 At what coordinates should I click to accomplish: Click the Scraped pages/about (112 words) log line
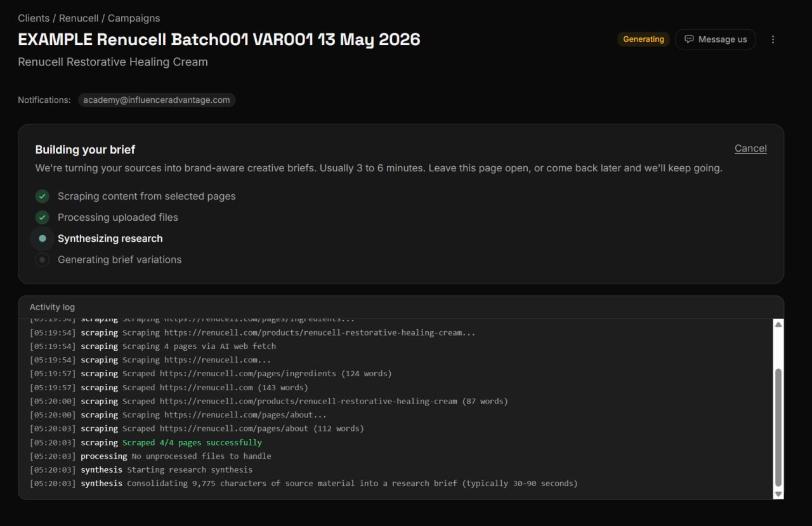(197, 429)
